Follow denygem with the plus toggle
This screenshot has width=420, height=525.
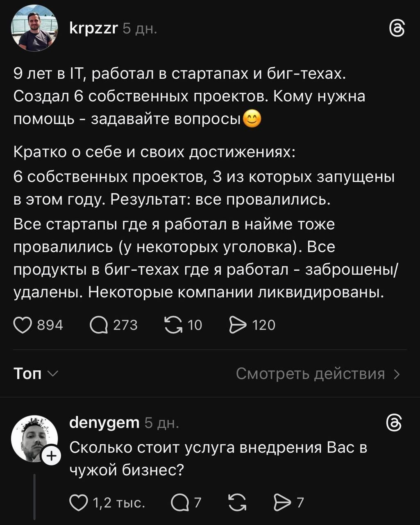pyautogui.click(x=51, y=455)
